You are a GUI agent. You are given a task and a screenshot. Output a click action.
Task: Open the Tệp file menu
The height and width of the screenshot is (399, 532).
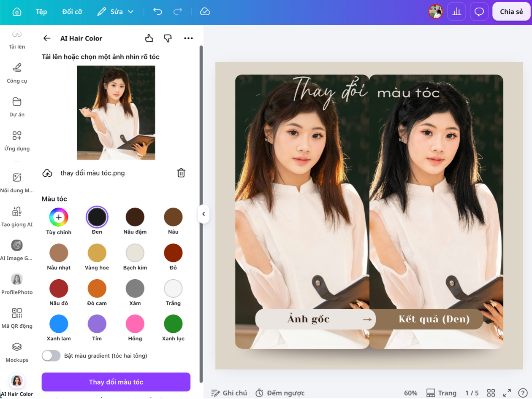pyautogui.click(x=41, y=12)
